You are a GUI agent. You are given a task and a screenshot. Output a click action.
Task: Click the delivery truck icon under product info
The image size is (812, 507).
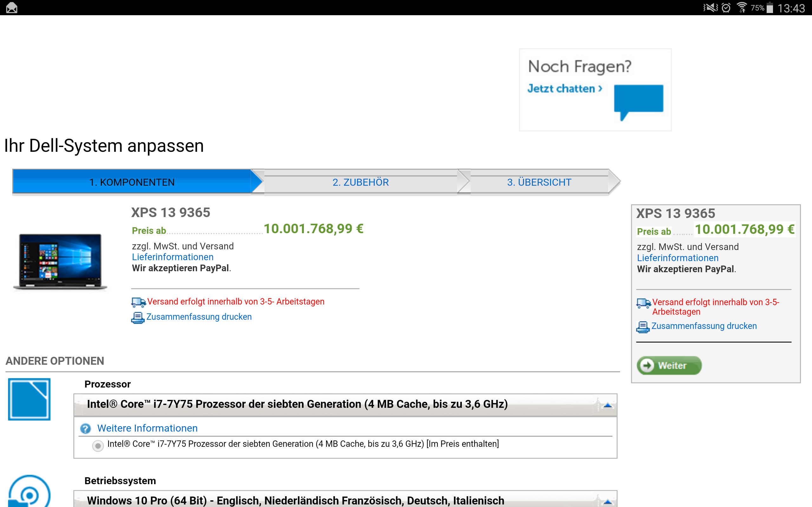click(x=138, y=302)
